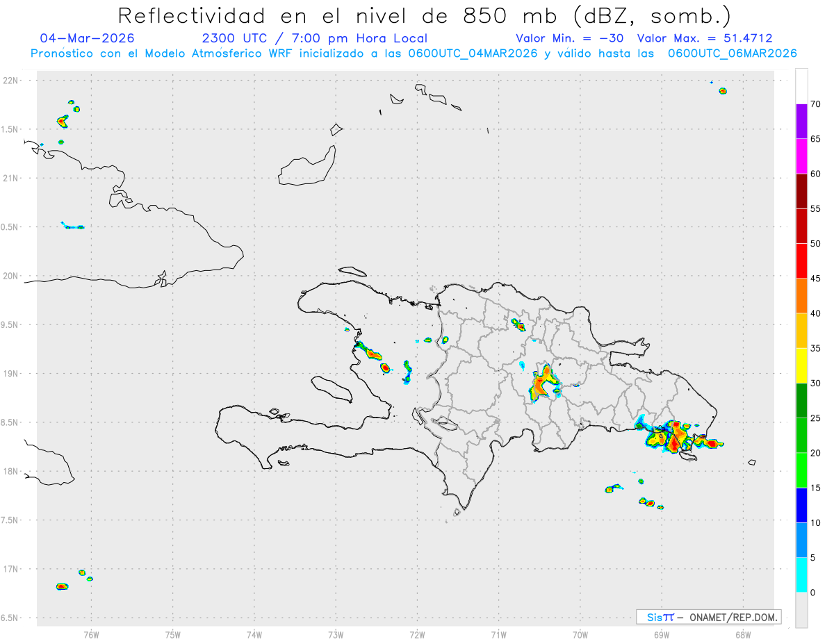
Task: Click the 72W longitude axis label
Action: point(417,634)
